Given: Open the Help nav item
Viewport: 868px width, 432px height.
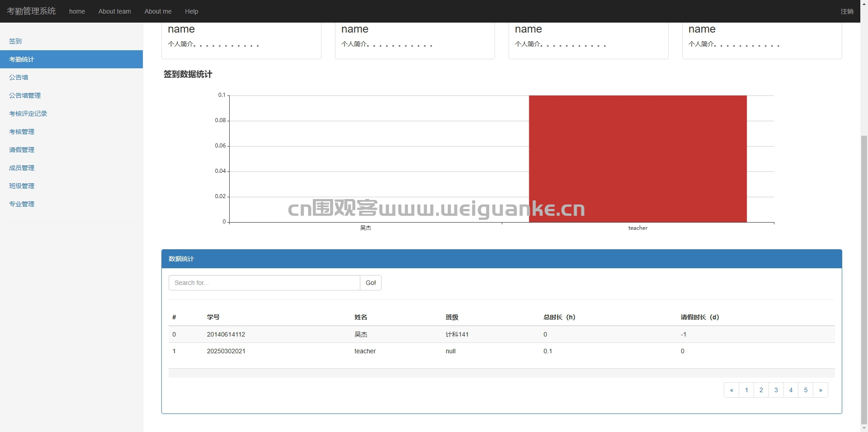Looking at the screenshot, I should pos(191,11).
